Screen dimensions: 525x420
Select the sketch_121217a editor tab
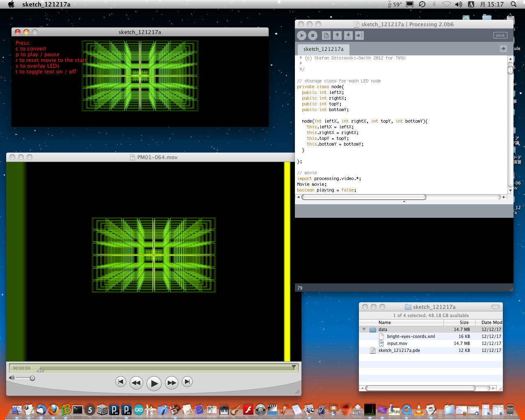(323, 49)
